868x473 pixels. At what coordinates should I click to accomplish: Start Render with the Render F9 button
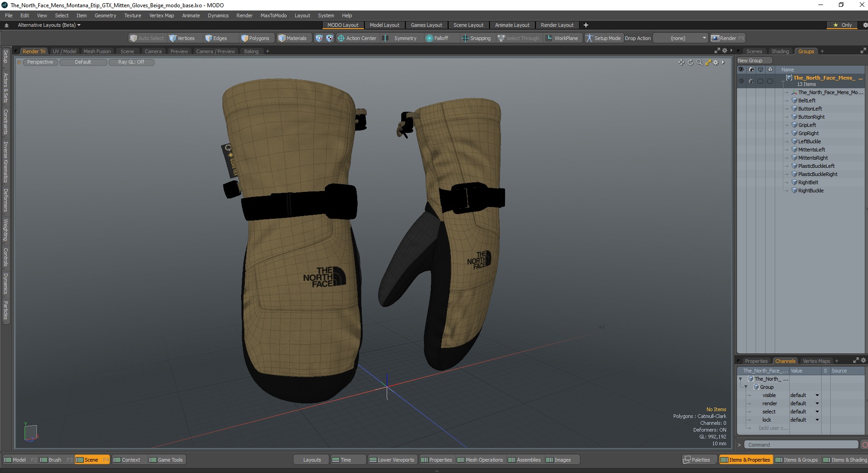[x=728, y=38]
